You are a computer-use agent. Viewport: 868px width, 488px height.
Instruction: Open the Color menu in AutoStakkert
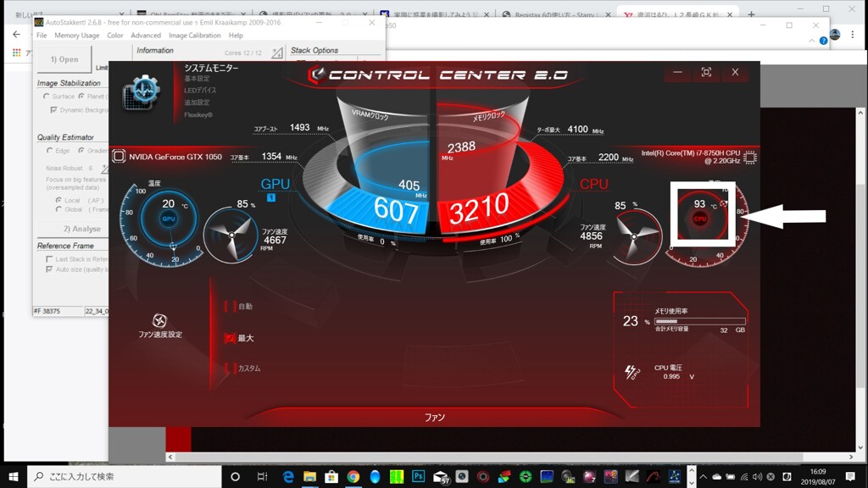[115, 36]
